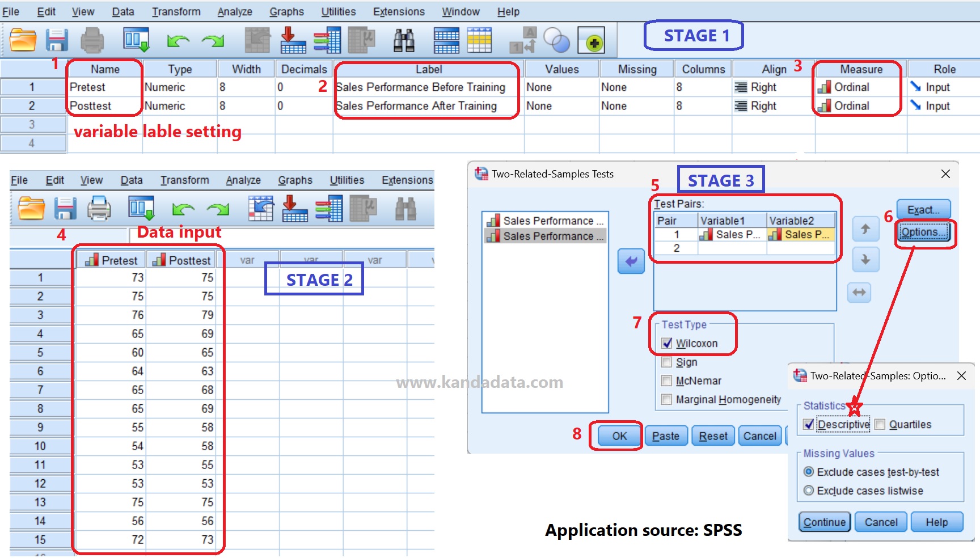This screenshot has height=558, width=980.
Task: Click the blue move-variable arrow button
Action: tap(631, 261)
